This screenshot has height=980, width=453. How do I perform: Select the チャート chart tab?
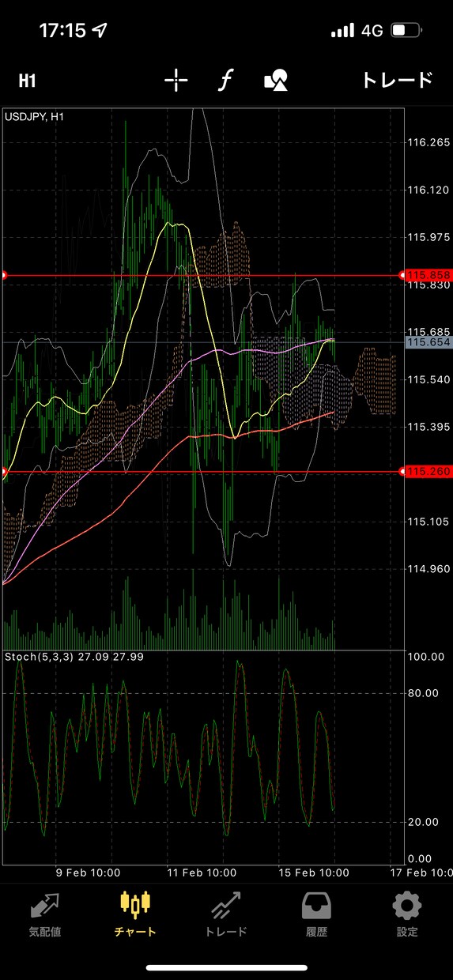point(135,915)
